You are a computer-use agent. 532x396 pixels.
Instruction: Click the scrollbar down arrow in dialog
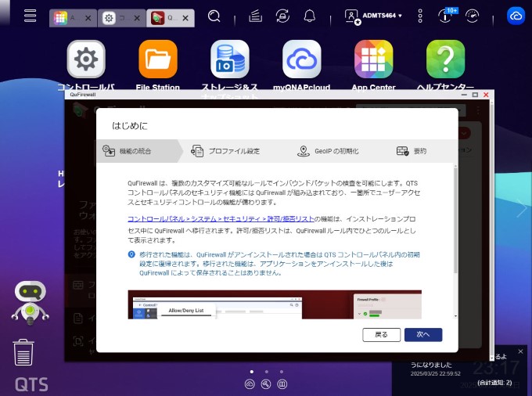(x=455, y=316)
